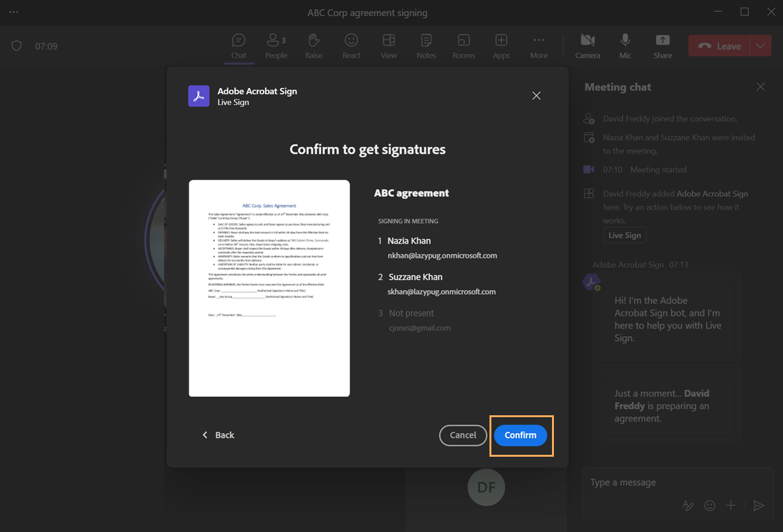Open the emoji picker in chat
The height and width of the screenshot is (532, 783).
click(710, 505)
